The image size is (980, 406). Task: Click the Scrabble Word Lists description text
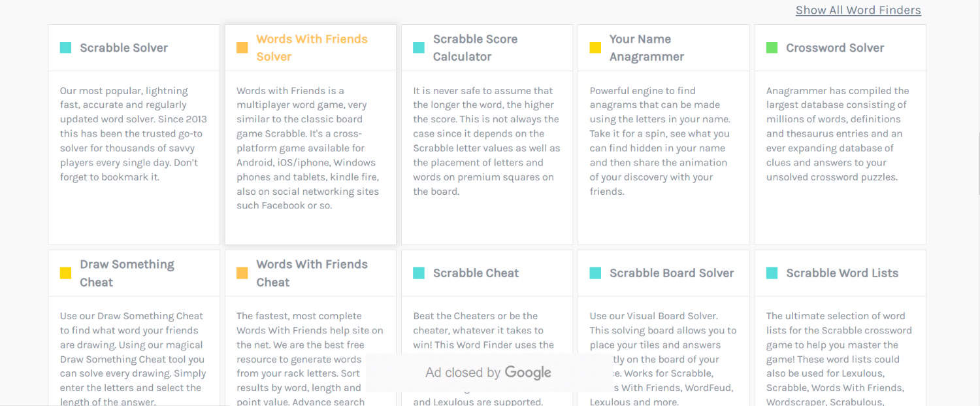[839, 359]
